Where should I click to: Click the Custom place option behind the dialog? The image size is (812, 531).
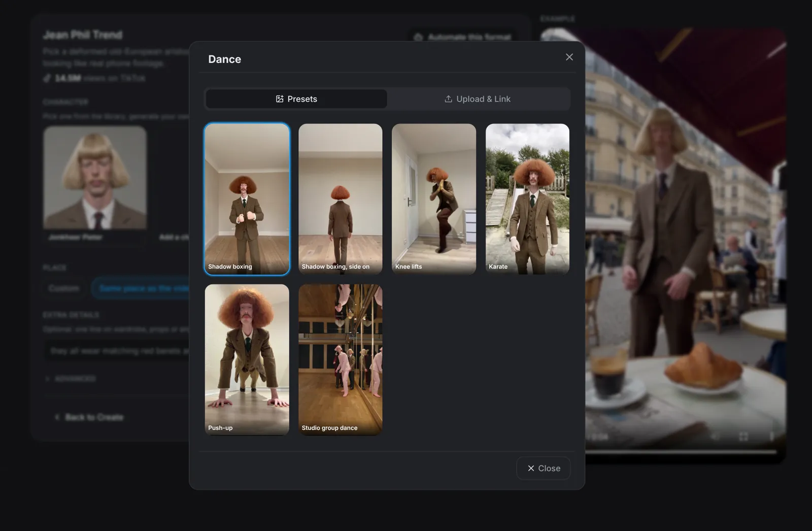pos(64,288)
